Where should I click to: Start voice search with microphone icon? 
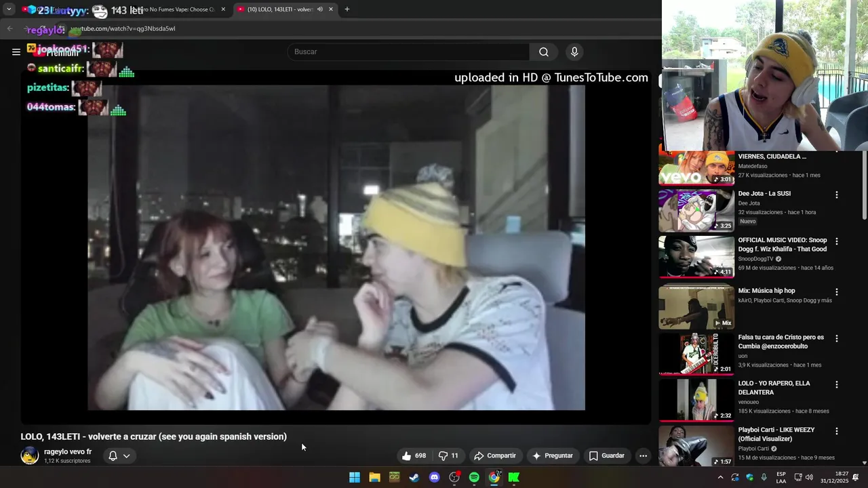574,52
